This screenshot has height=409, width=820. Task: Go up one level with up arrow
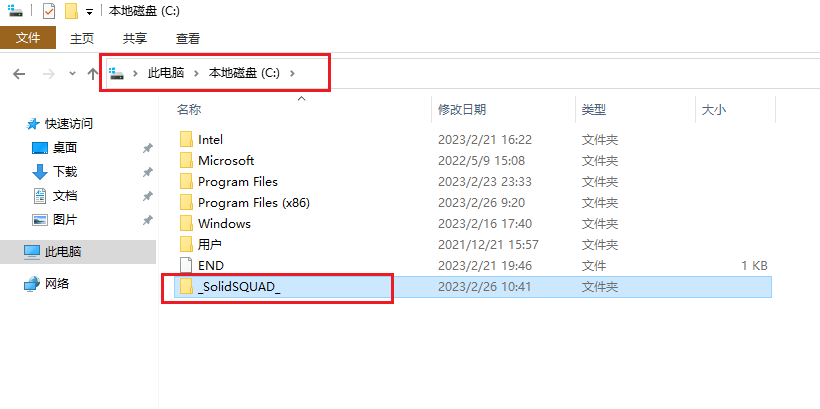(x=93, y=74)
